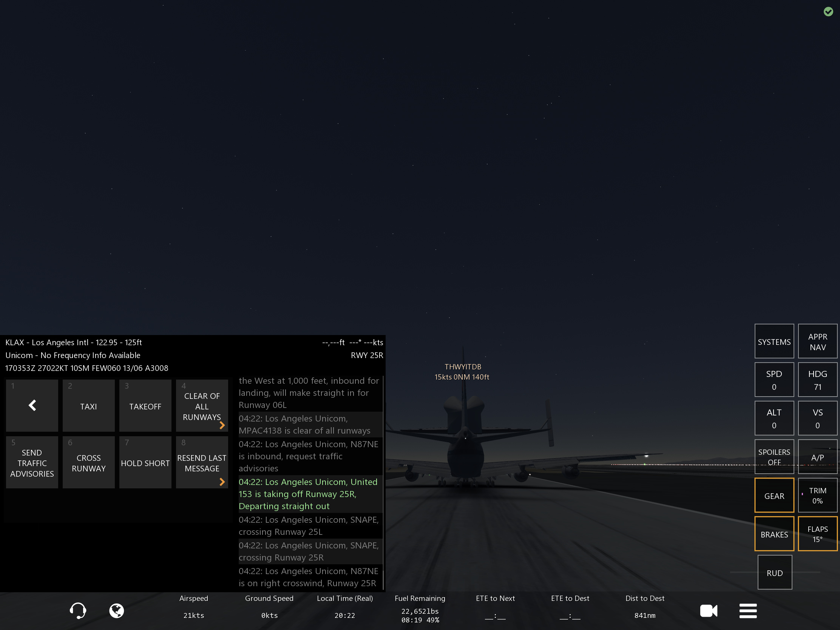Open the ATC headset communications icon
This screenshot has width=840, height=630.
78,611
